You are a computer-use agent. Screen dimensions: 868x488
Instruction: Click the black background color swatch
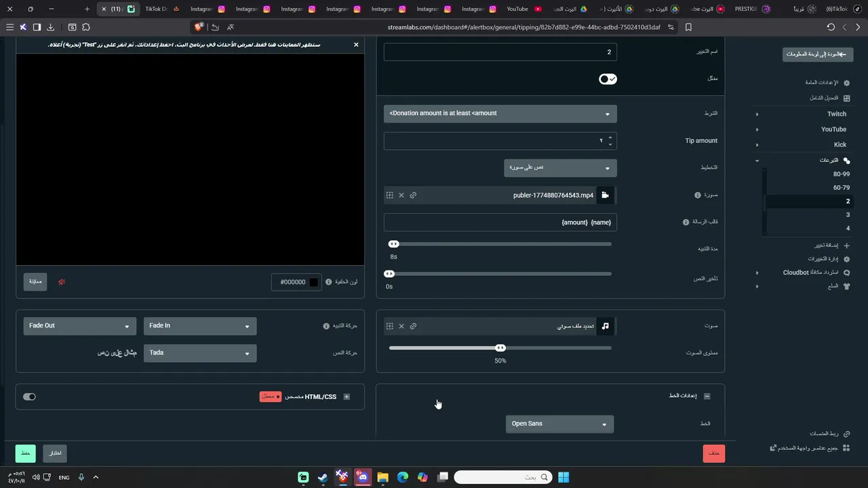(313, 282)
